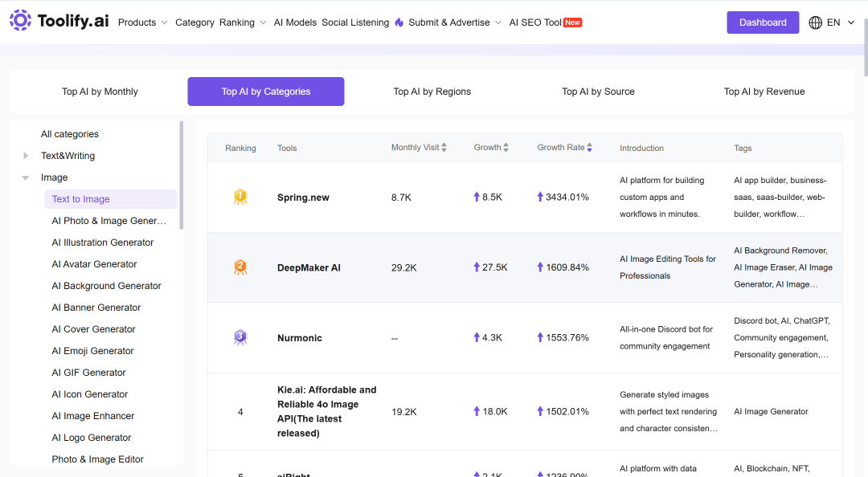Collapse the Image category arrow
The width and height of the screenshot is (868, 477).
(x=26, y=177)
